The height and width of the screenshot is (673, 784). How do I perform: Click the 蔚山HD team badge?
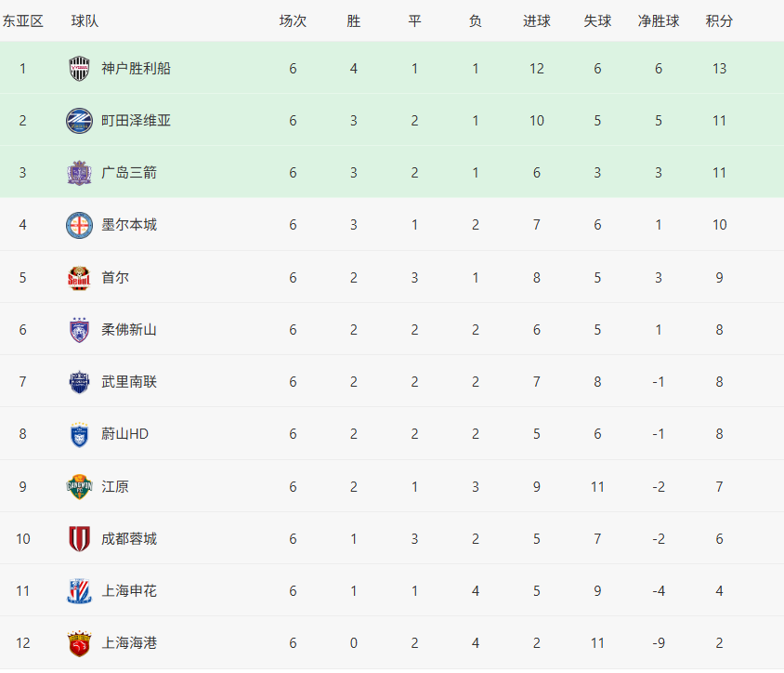point(79,434)
